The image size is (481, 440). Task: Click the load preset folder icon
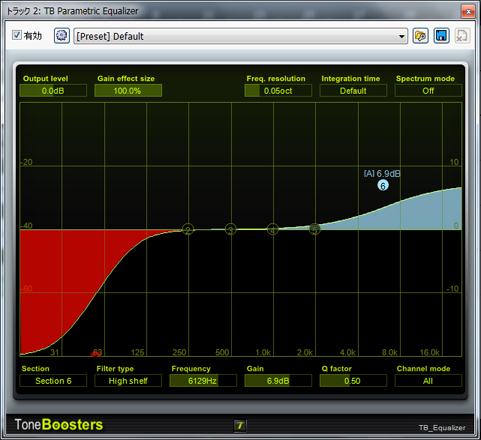(x=420, y=36)
